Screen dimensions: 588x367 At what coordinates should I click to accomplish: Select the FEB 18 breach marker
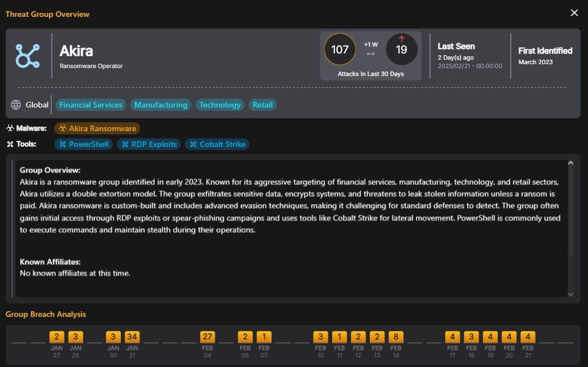pyautogui.click(x=472, y=337)
